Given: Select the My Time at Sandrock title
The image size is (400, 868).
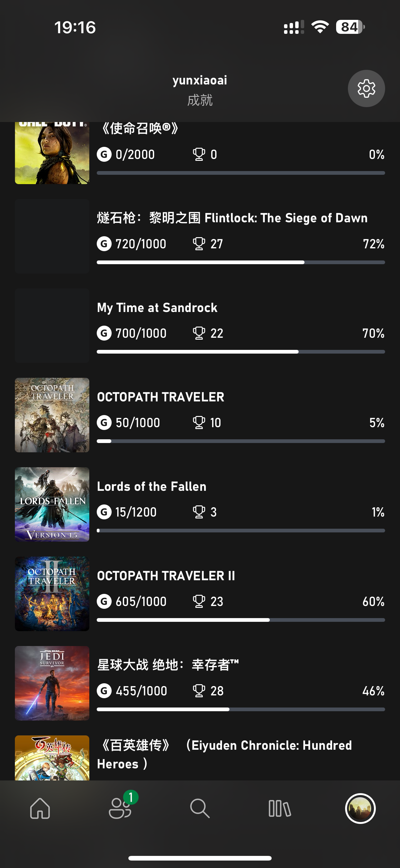Looking at the screenshot, I should (157, 308).
